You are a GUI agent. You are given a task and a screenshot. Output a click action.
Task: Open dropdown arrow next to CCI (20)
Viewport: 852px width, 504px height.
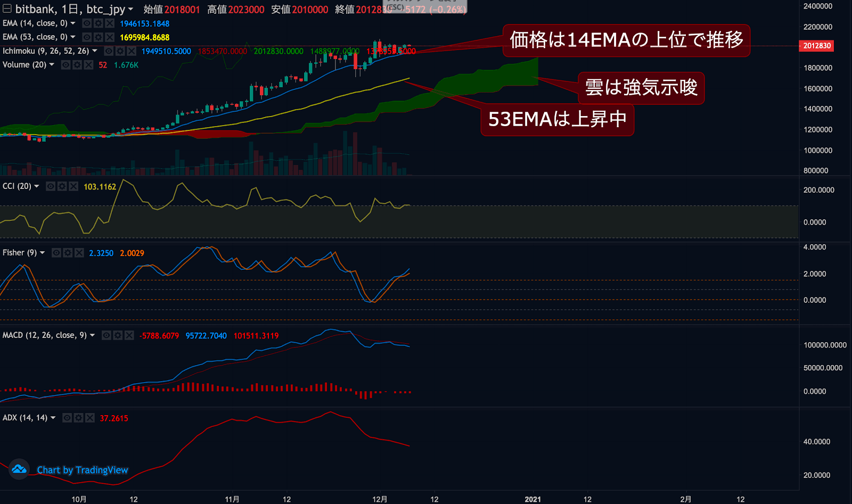[x=37, y=186]
